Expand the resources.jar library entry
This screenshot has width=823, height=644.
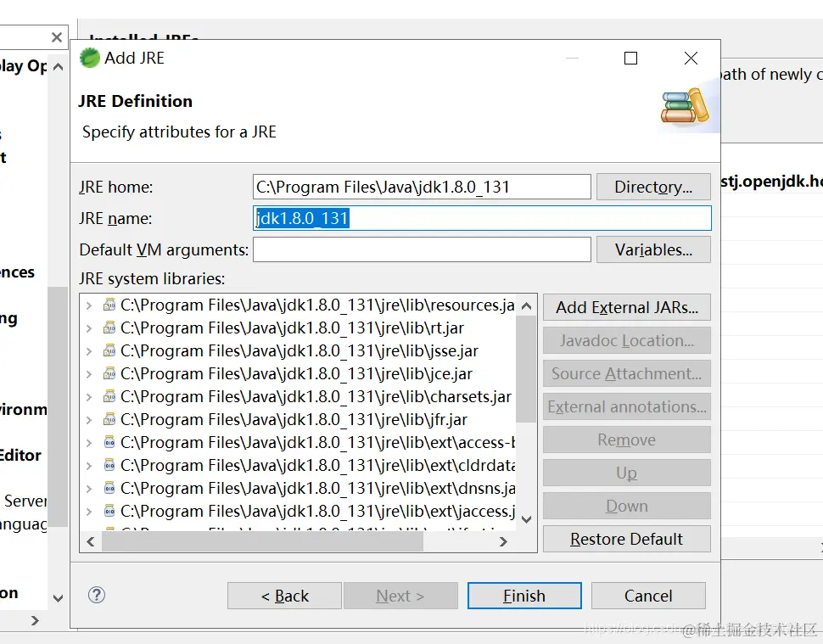tap(89, 305)
